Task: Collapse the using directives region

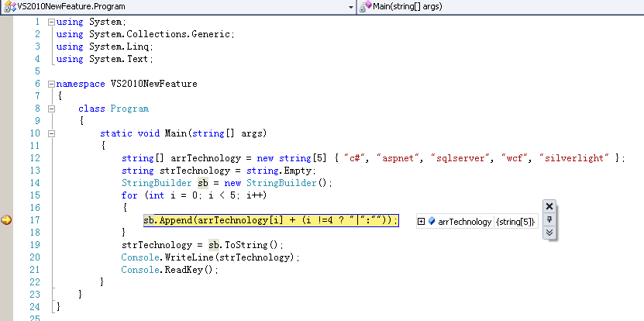Action: pyautogui.click(x=51, y=22)
